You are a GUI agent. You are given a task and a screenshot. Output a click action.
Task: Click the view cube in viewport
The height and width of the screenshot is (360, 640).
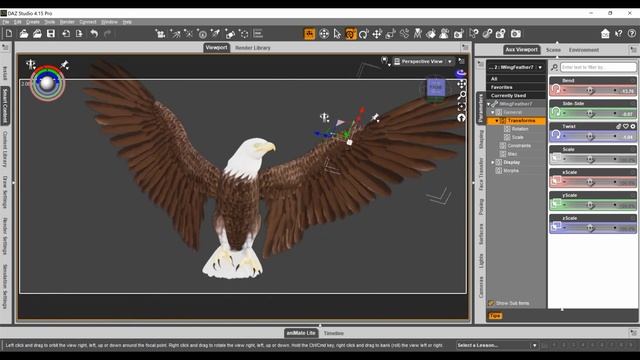436,87
